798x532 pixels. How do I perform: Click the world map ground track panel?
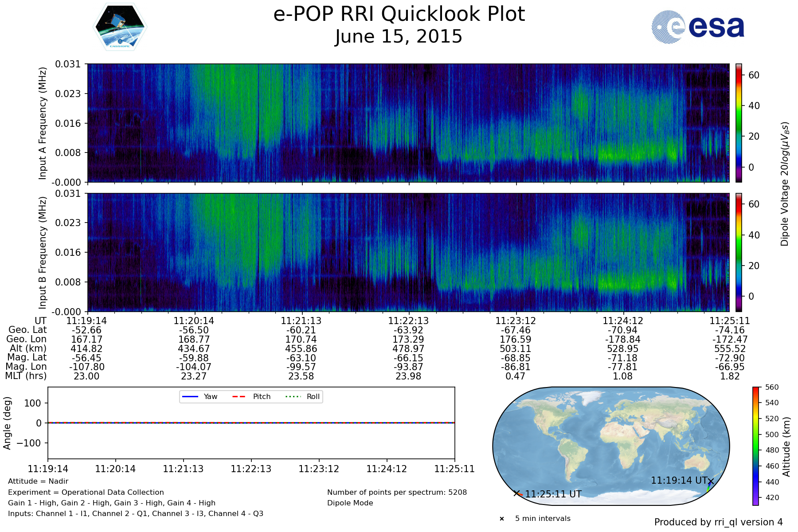click(x=611, y=446)
